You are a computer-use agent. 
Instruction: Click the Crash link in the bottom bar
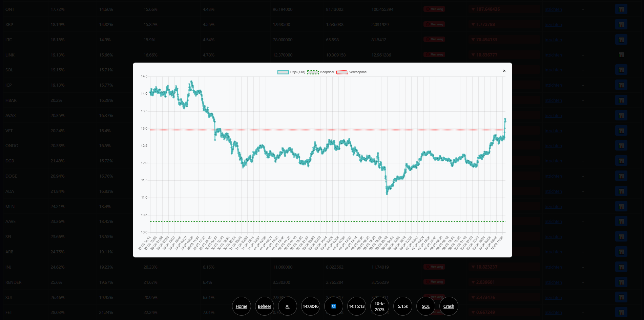pyautogui.click(x=449, y=306)
